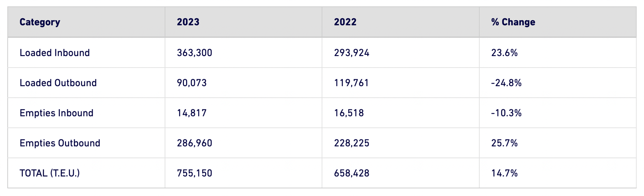Select the Empties Outbound row label
Image resolution: width=644 pixels, height=196 pixels.
60,143
